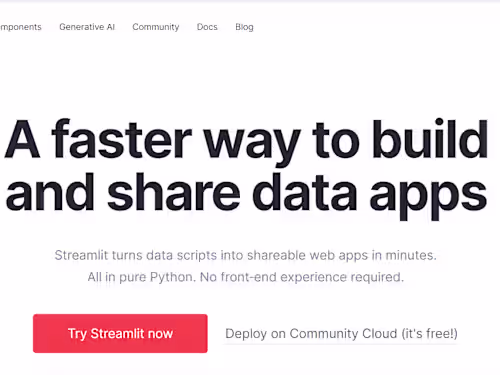This screenshot has height=375, width=500.
Task: Click the word "way" in the headline
Action: click(252, 143)
